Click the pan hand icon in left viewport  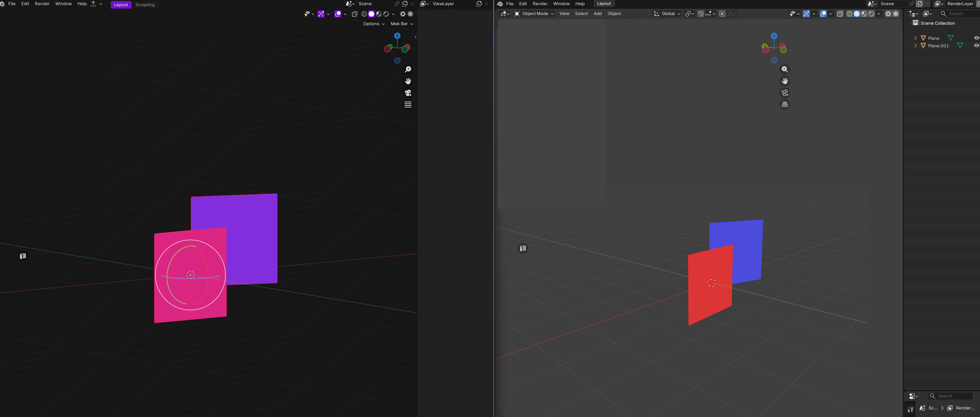tap(408, 81)
